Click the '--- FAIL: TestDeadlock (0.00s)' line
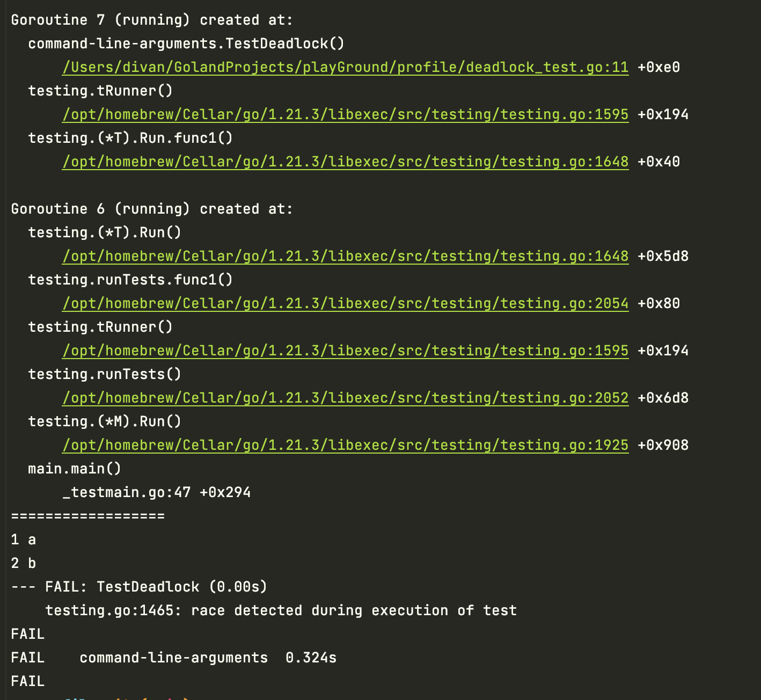The width and height of the screenshot is (761, 700). (139, 587)
